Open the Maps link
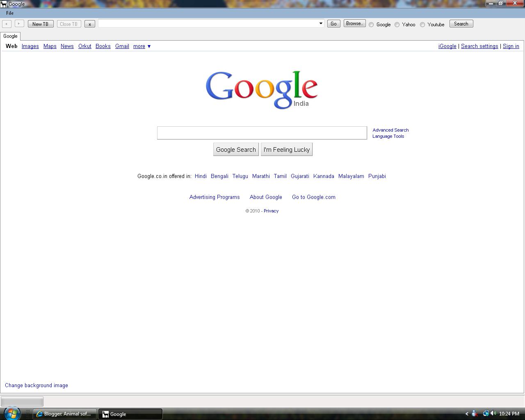 50,46
